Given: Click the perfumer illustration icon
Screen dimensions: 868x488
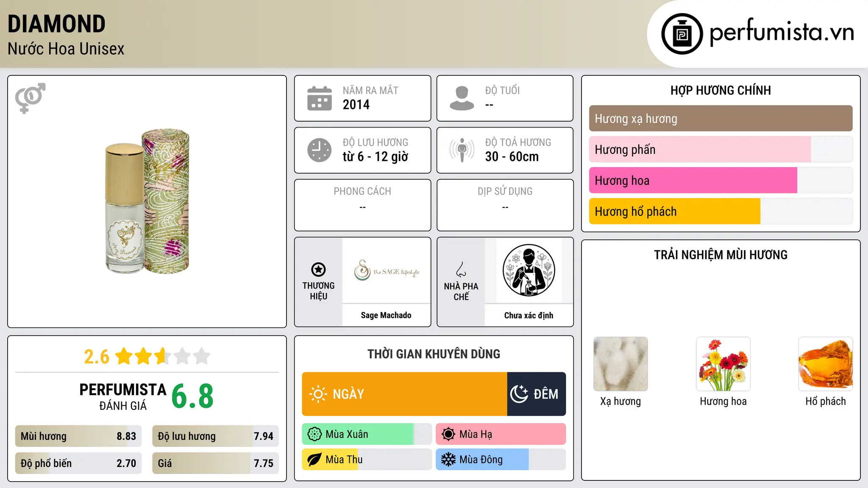Looking at the screenshot, I should click(x=529, y=270).
